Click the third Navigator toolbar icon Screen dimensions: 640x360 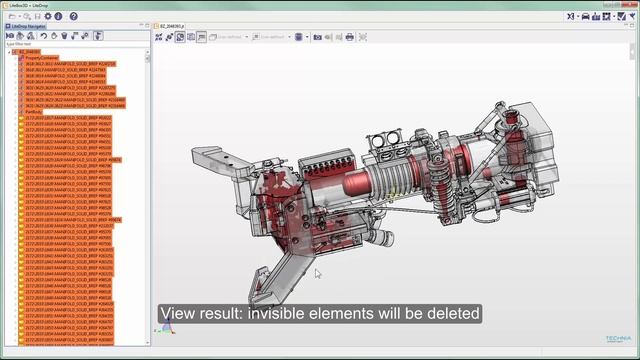[31, 36]
